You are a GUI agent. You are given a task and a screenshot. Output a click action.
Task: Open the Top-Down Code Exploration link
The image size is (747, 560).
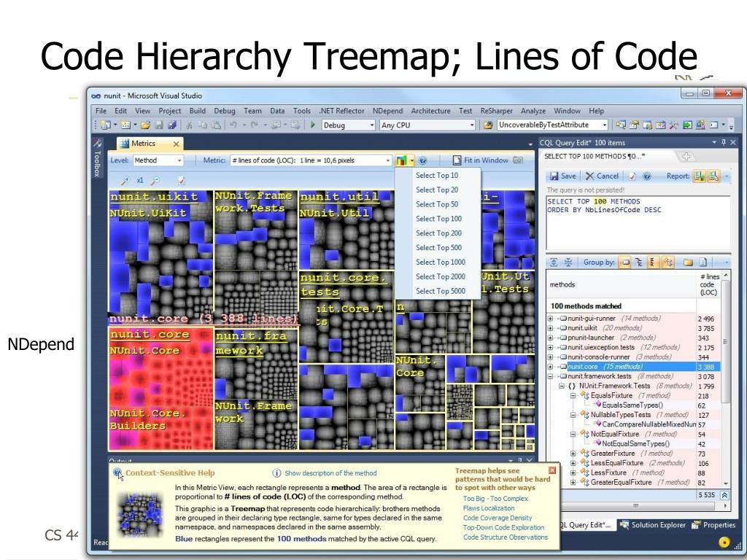point(503,528)
